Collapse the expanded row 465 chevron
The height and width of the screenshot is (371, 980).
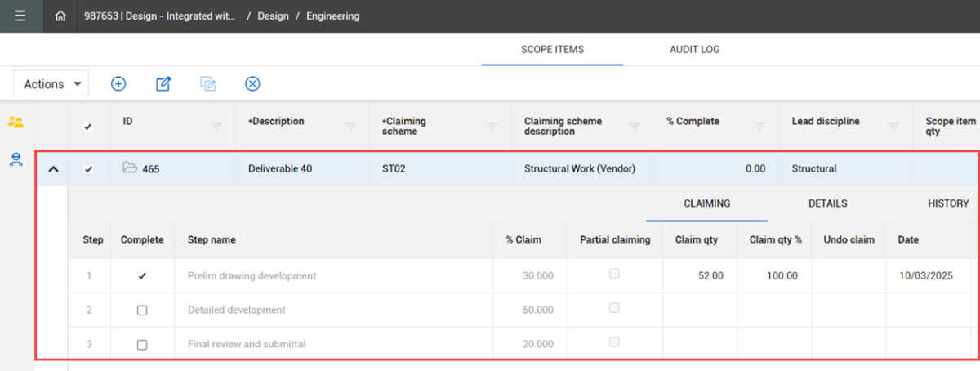pos(53,169)
